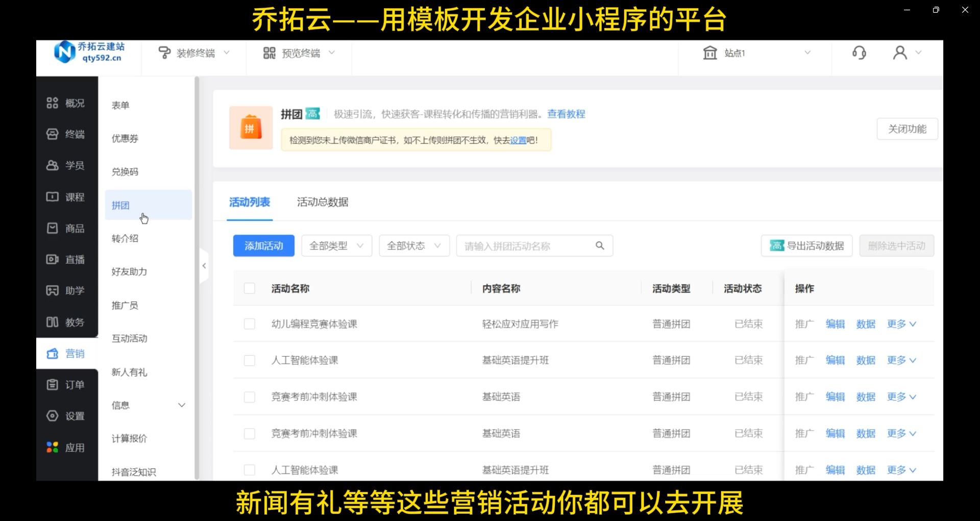Image resolution: width=980 pixels, height=521 pixels.
Task: Open the 概况 overview sidebar icon
Action: point(52,103)
